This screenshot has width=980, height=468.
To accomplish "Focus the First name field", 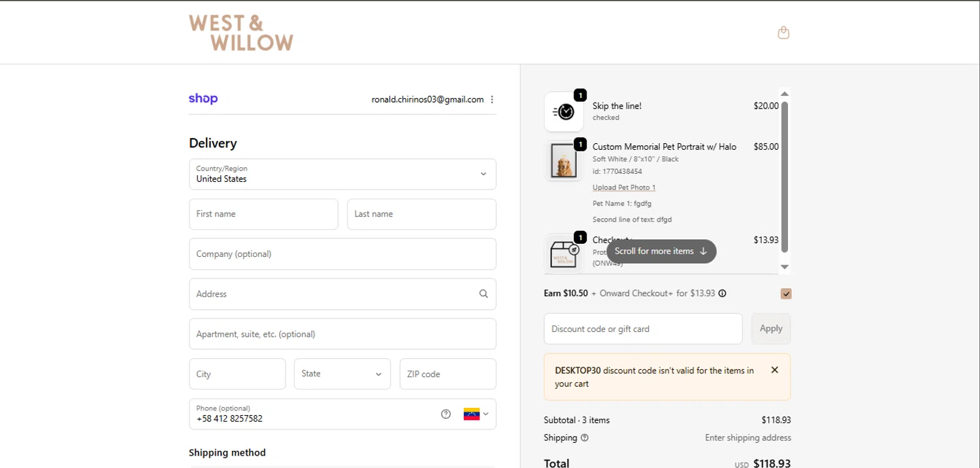I will (x=263, y=214).
